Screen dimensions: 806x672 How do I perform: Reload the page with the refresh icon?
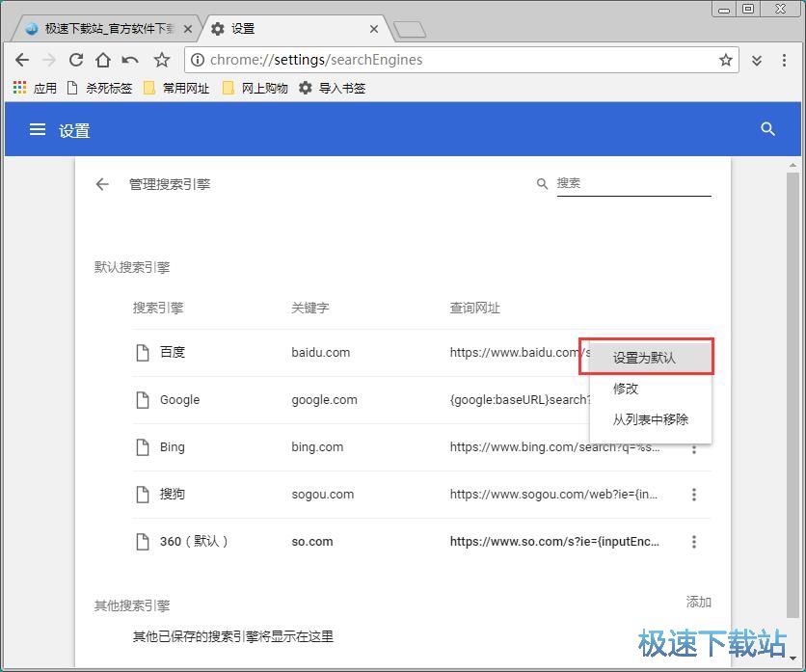(x=76, y=60)
